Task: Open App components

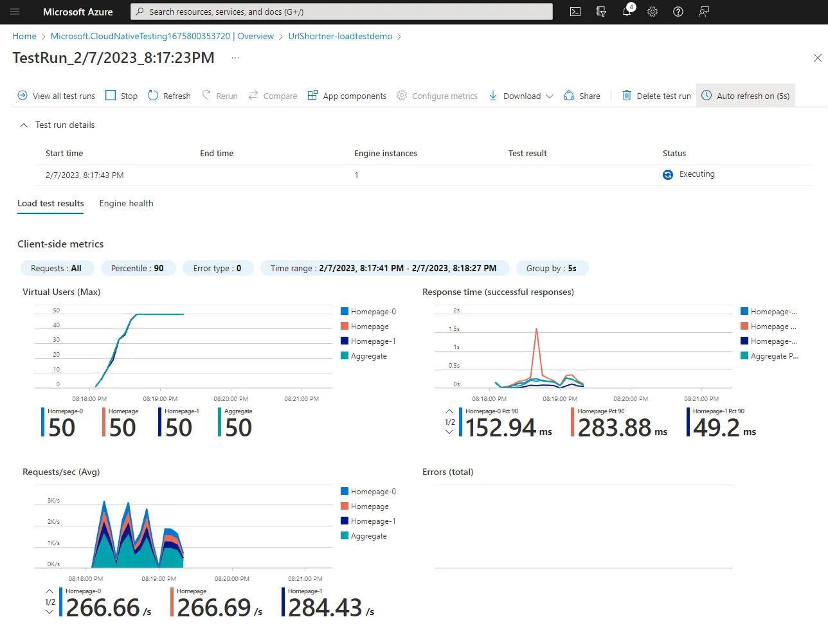Action: pos(347,96)
